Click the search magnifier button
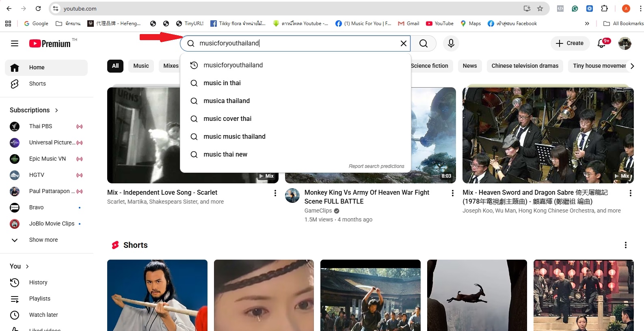The image size is (644, 331). point(423,43)
